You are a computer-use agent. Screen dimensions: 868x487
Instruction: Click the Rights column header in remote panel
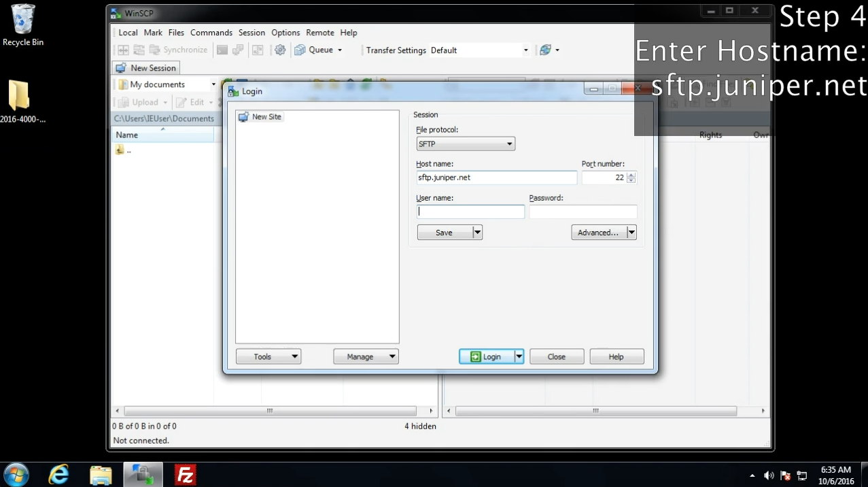710,135
